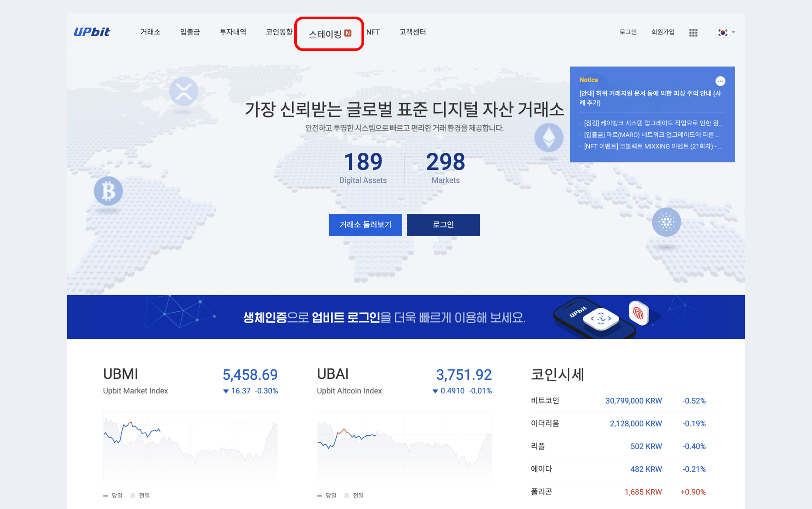Expand the language dropdown arrow
The width and height of the screenshot is (812, 509).
click(733, 32)
